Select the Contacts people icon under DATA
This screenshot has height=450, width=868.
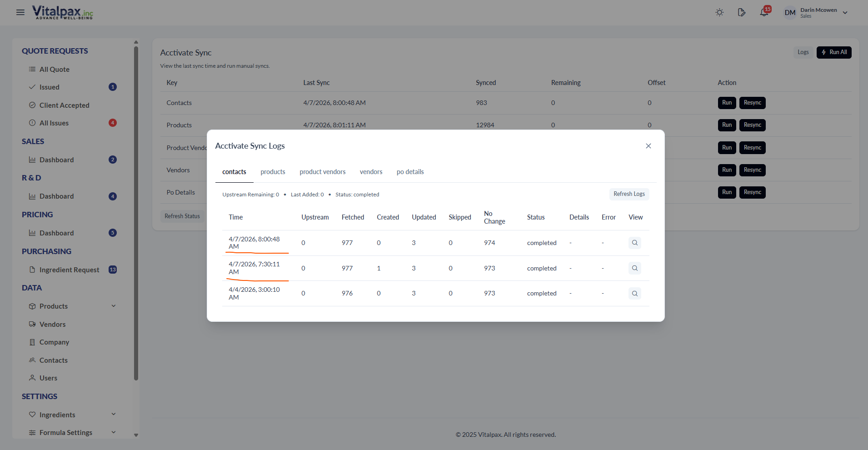(x=32, y=360)
